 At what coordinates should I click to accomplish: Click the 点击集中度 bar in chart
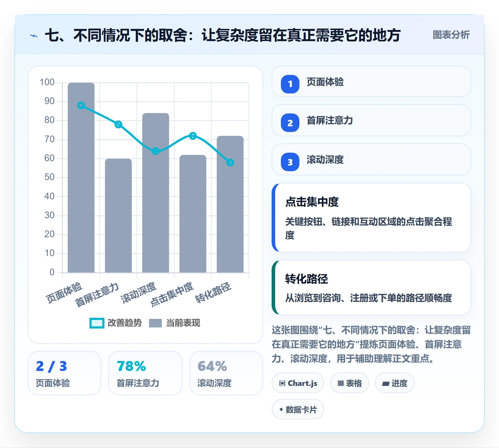tap(193, 214)
